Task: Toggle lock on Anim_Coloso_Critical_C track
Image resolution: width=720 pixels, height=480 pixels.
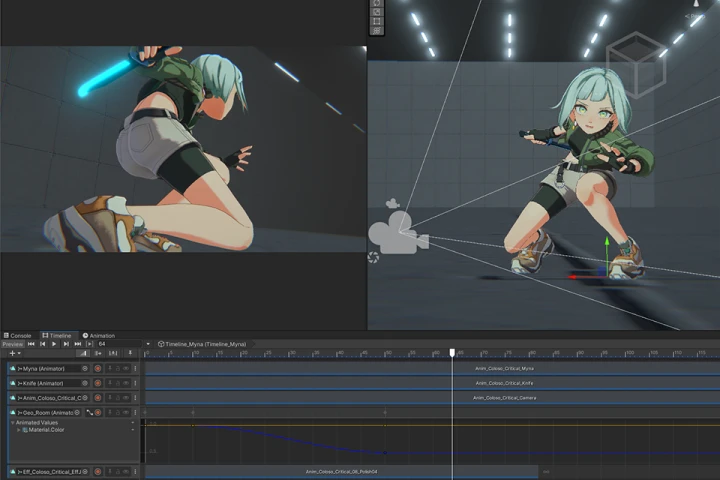Action: [x=118, y=398]
